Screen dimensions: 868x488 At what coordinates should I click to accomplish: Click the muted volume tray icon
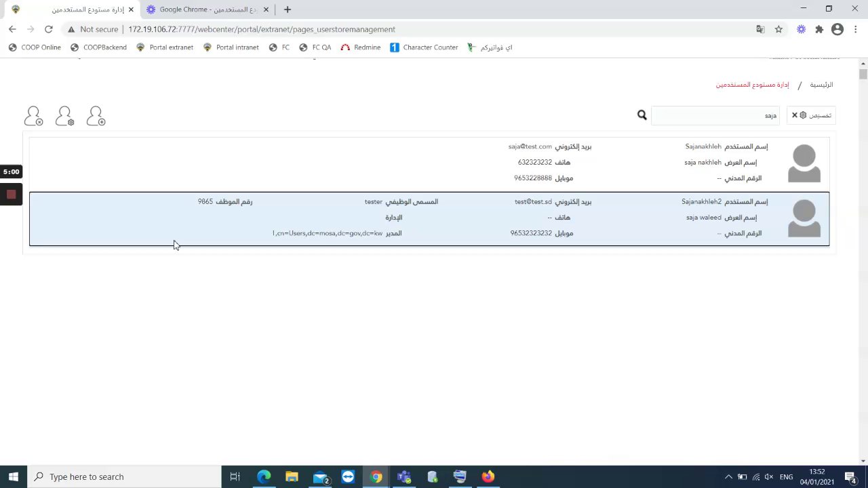coord(770,476)
